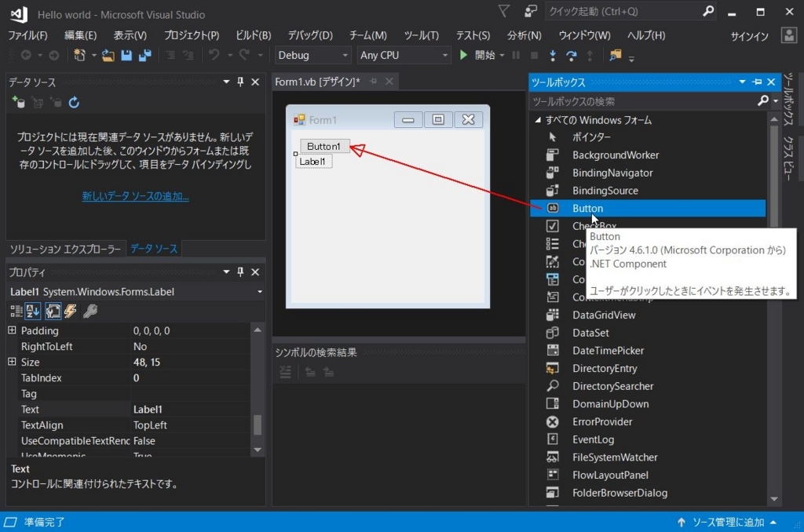Toggle auto-hide pin on Properties panel

(240, 271)
